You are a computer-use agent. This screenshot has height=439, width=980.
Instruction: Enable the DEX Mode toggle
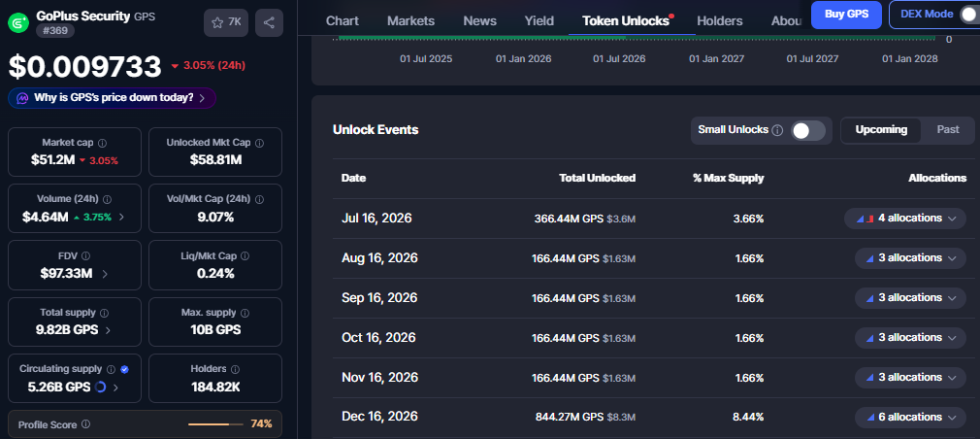point(969,15)
